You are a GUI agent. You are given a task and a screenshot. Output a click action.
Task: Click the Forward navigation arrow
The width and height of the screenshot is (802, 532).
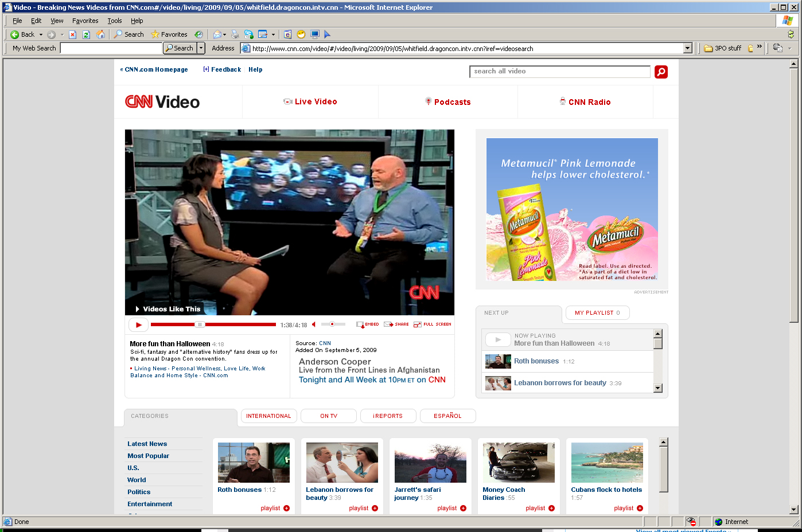point(52,34)
